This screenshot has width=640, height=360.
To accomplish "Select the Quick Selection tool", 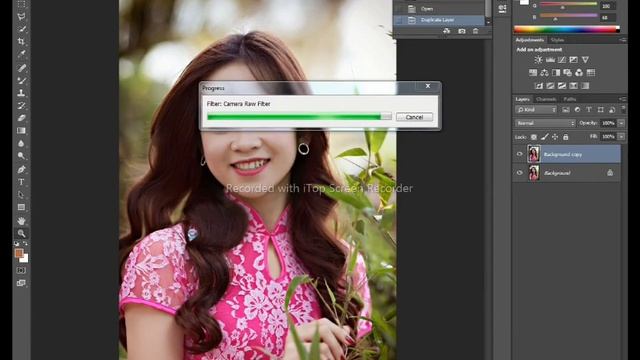I will (x=21, y=29).
